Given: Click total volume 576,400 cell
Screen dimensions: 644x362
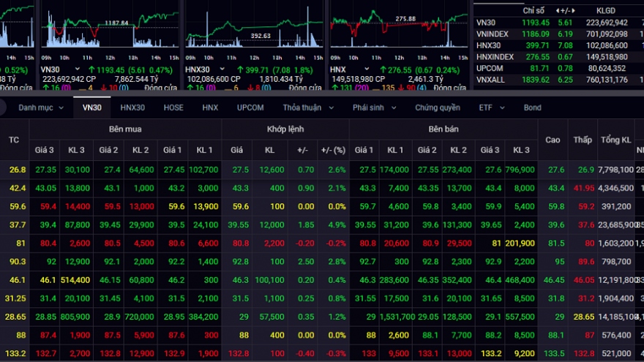Looking at the screenshot, I should coord(616,336).
